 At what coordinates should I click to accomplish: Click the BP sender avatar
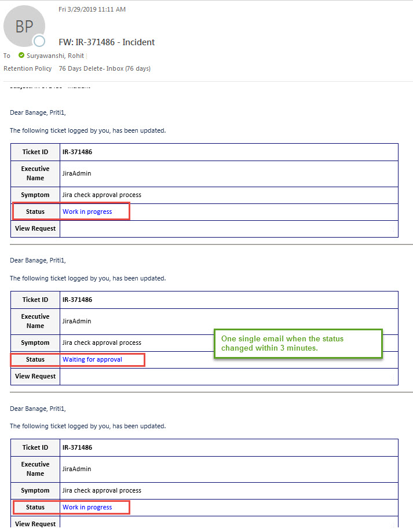coord(24,27)
